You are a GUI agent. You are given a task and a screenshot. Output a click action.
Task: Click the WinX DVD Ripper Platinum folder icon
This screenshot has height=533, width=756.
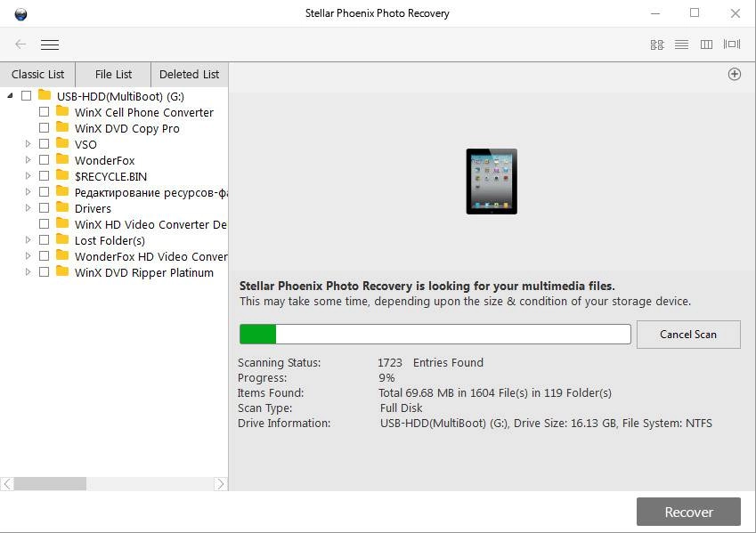click(x=62, y=271)
